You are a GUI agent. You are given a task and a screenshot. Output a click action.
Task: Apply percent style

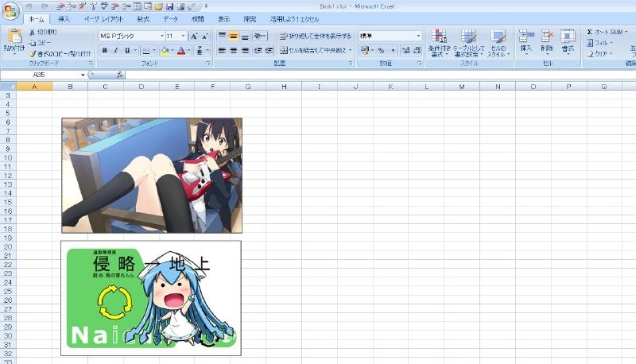(381, 50)
